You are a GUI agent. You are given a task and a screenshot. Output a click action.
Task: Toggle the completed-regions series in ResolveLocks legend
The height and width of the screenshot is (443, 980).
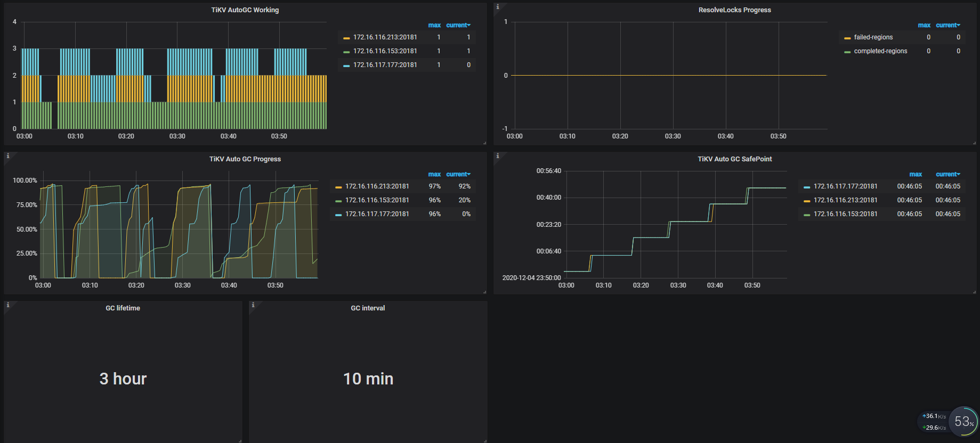tap(880, 51)
